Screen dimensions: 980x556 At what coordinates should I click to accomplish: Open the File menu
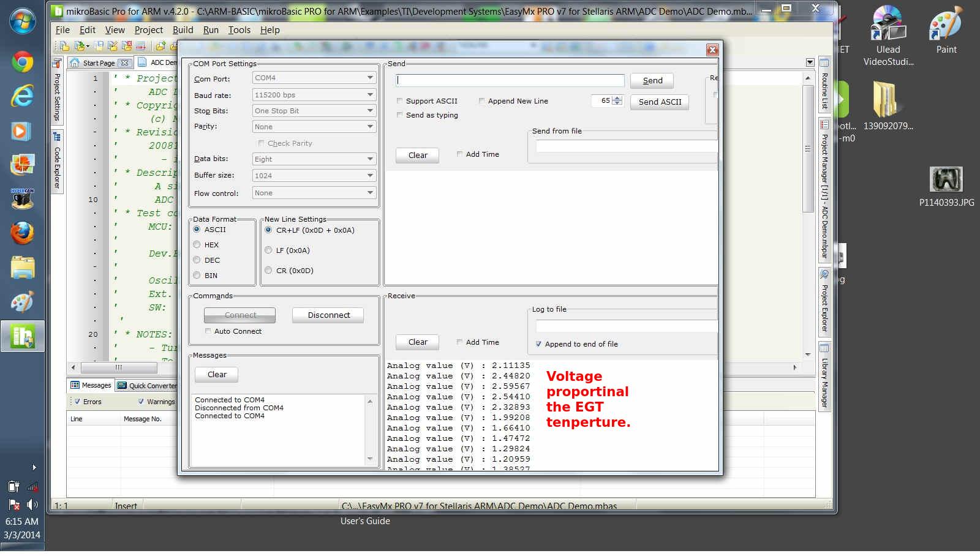62,30
